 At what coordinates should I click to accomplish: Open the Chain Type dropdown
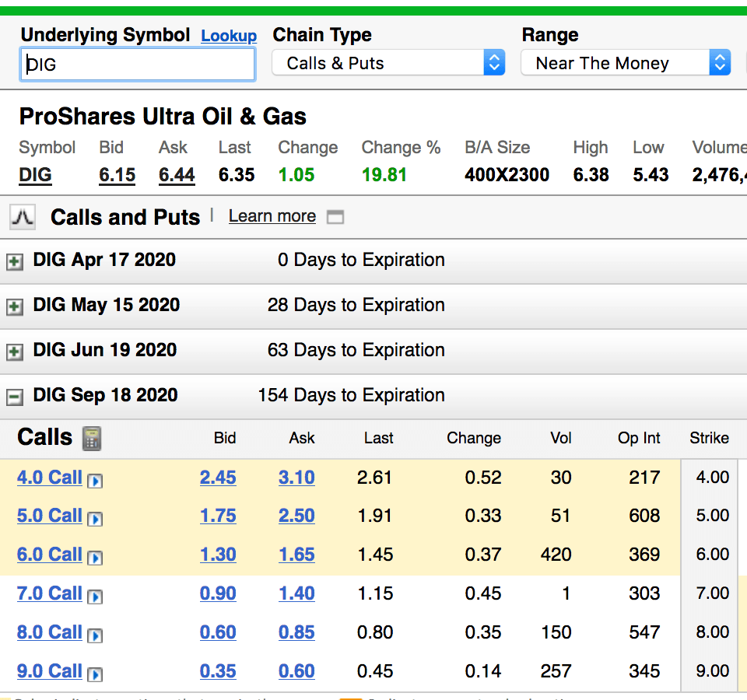pos(388,63)
